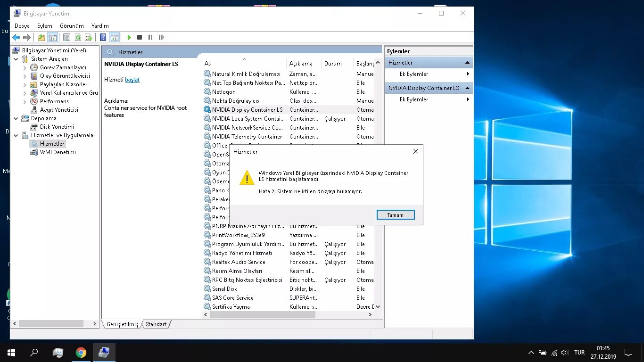Image resolution: width=644 pixels, height=362 pixels.
Task: Select the Realtek Audio Service row
Action: [289, 262]
